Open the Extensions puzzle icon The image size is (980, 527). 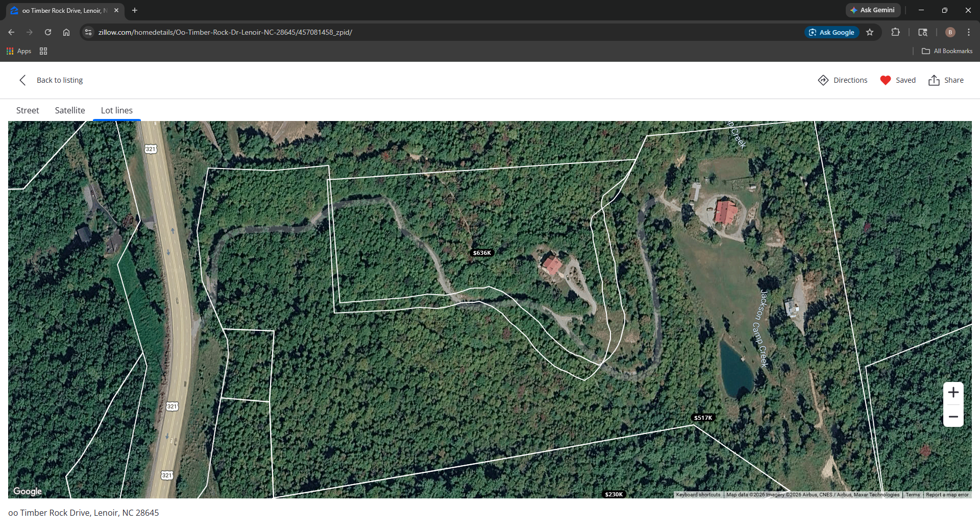[x=895, y=32]
